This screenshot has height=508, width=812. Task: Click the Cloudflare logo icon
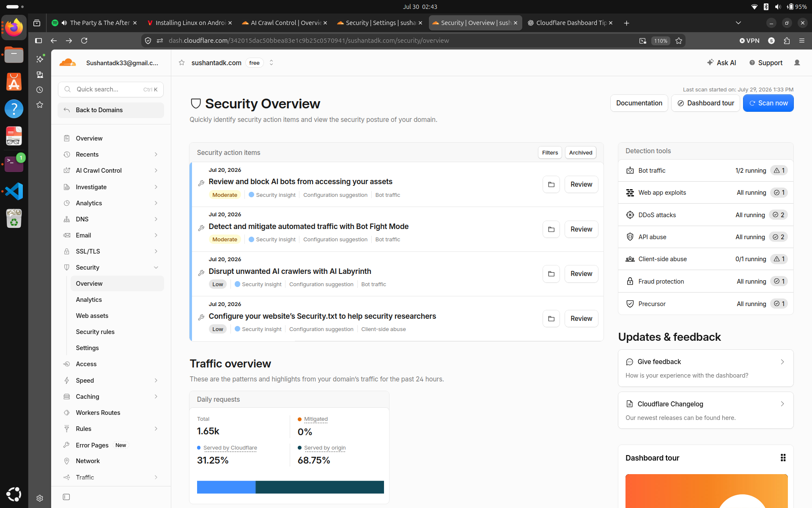point(68,63)
